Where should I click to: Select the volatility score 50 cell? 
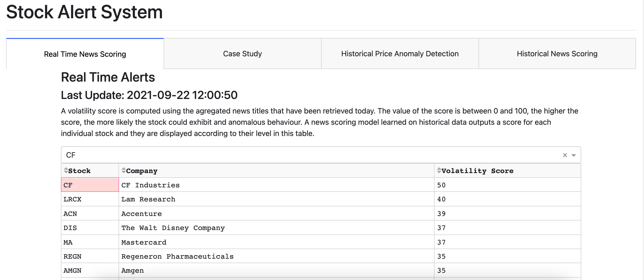(x=508, y=185)
